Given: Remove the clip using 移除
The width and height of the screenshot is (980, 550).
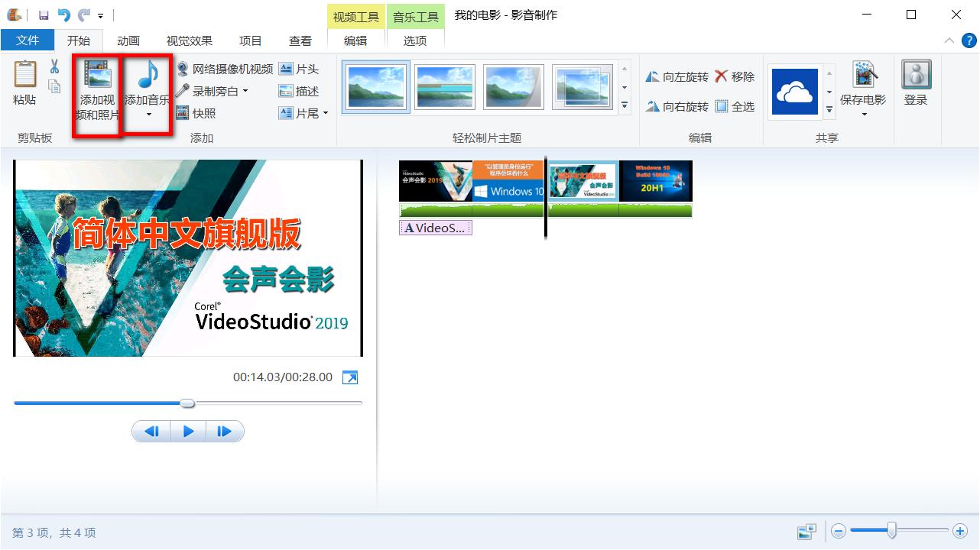Looking at the screenshot, I should tap(734, 76).
